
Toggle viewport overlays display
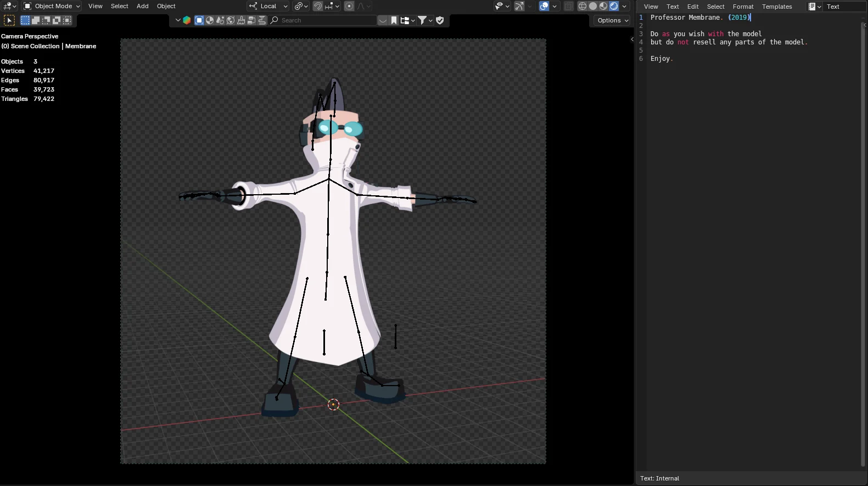coord(544,6)
